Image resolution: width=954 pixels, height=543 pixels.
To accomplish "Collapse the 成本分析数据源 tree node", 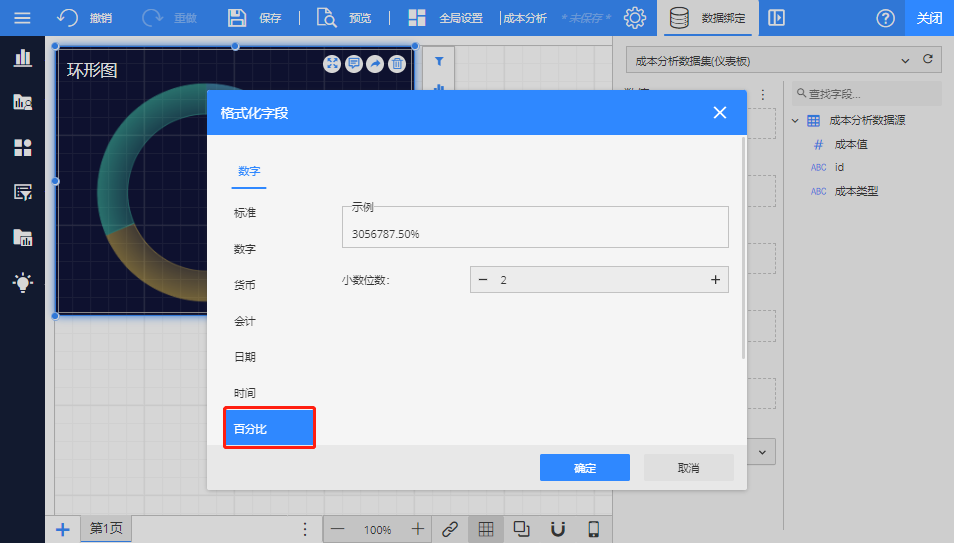I will [795, 121].
